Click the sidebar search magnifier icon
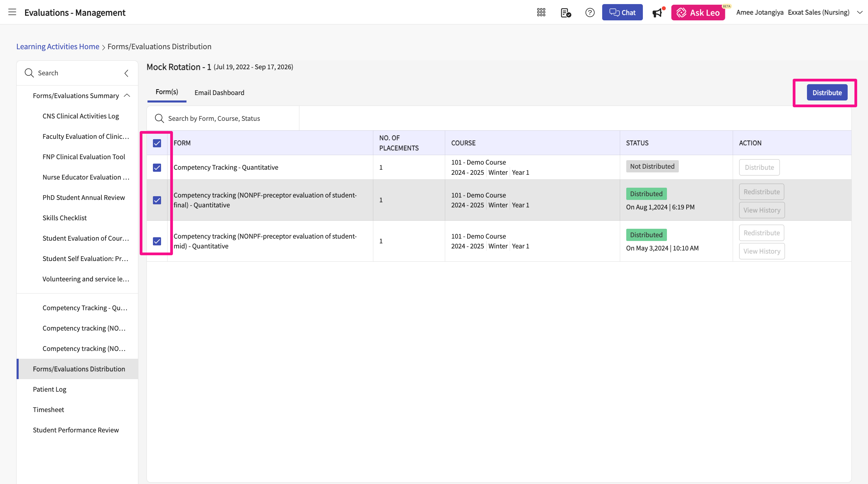 pyautogui.click(x=29, y=73)
